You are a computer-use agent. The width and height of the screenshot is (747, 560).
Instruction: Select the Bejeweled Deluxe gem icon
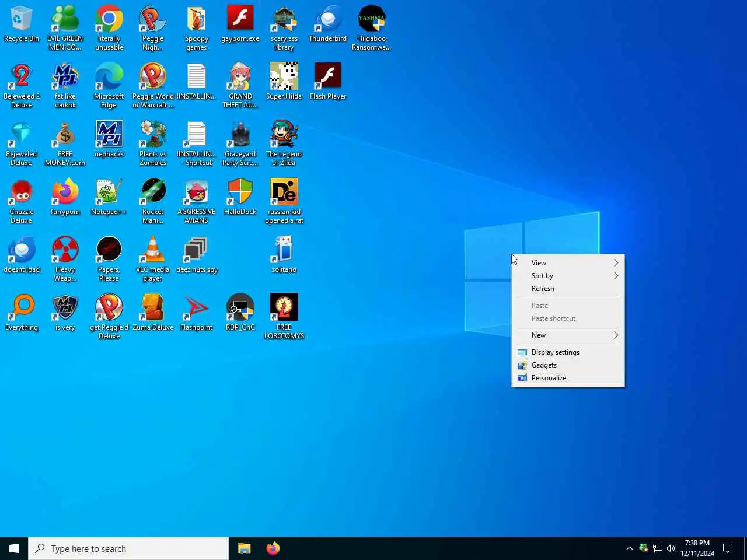(x=22, y=143)
